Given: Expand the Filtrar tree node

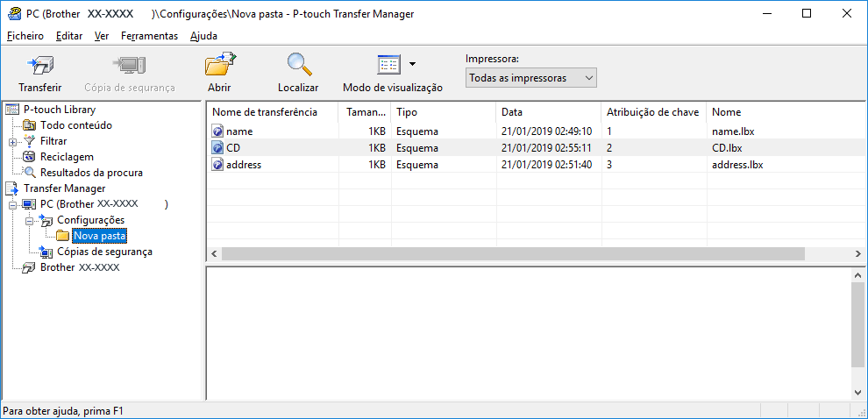Looking at the screenshot, I should (13, 142).
